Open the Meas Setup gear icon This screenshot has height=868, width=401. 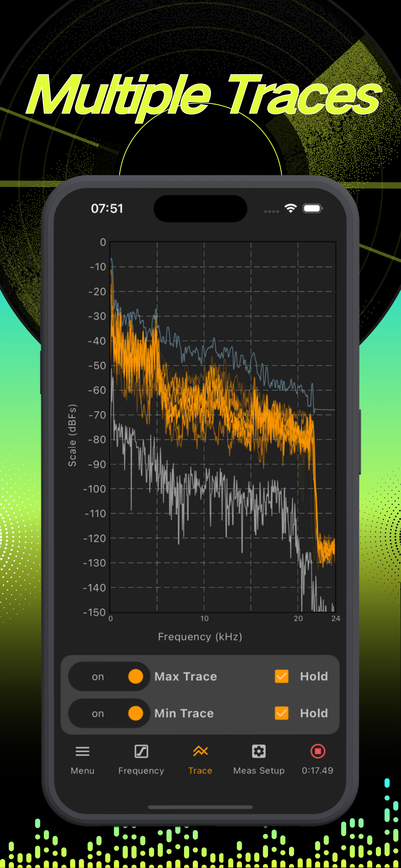pos(259,751)
